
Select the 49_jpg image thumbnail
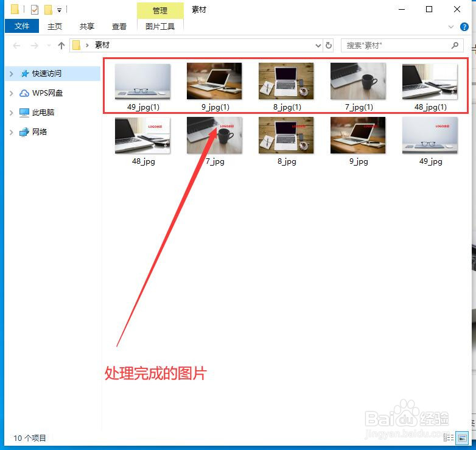[x=430, y=135]
